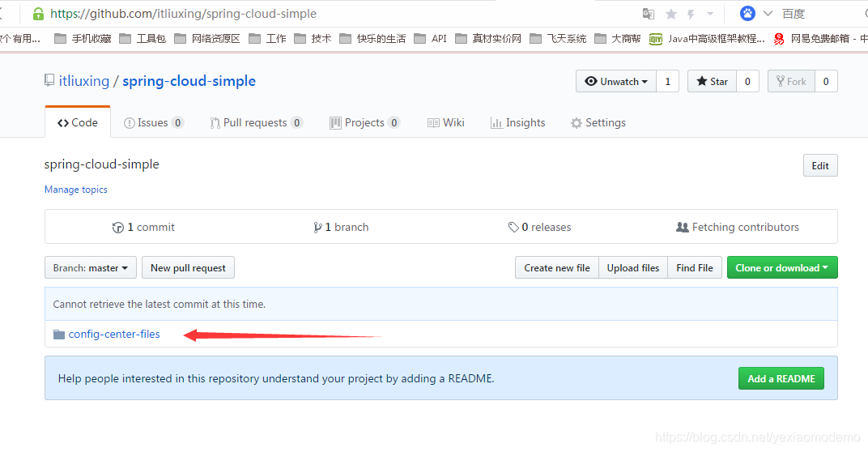The image size is (868, 452).
Task: Click the folder icon beside config-center-files
Action: coord(58,335)
